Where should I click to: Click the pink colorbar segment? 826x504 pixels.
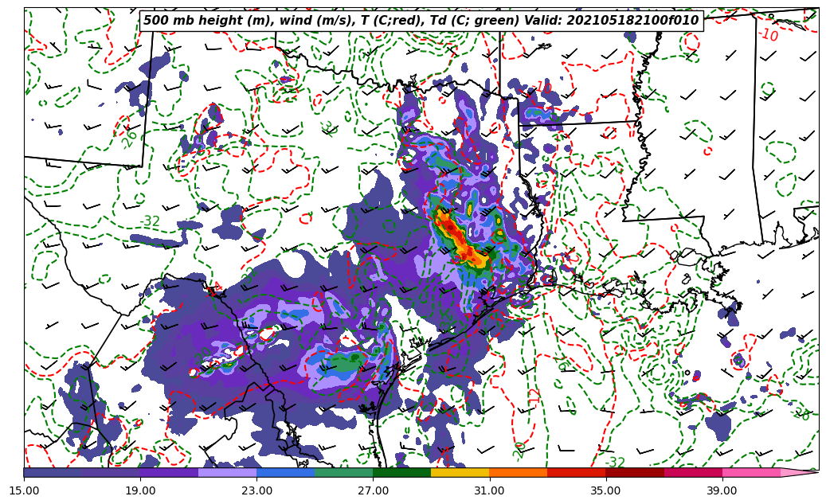(x=750, y=472)
